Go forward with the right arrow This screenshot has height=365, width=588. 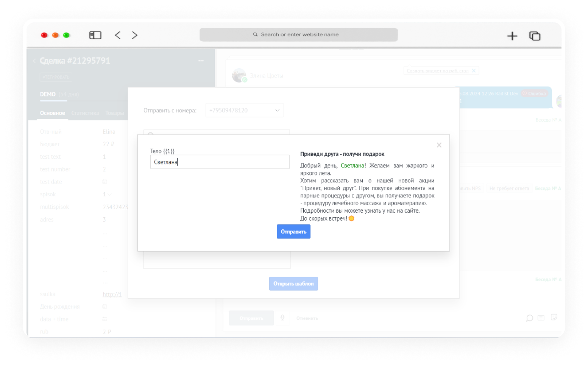pyautogui.click(x=134, y=35)
